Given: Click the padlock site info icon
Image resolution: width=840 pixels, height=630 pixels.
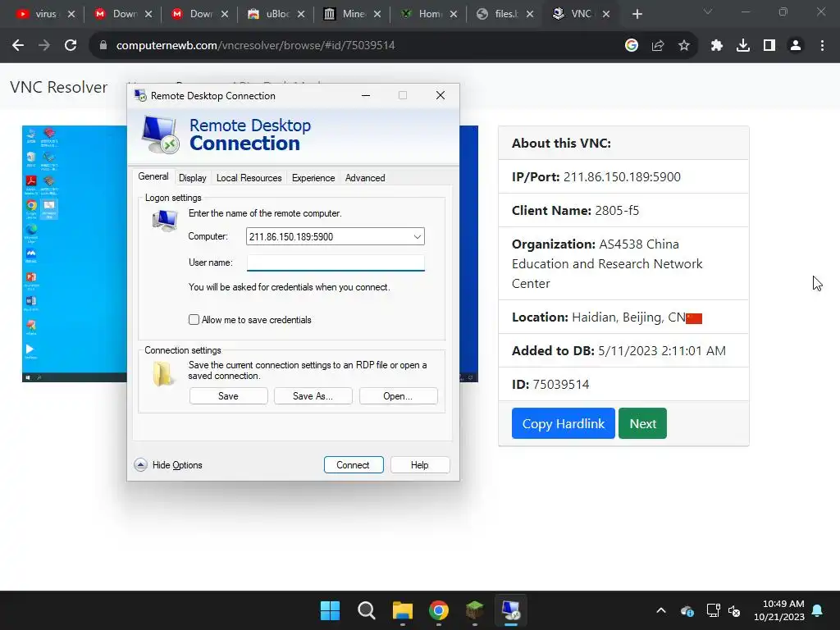Looking at the screenshot, I should click(103, 46).
